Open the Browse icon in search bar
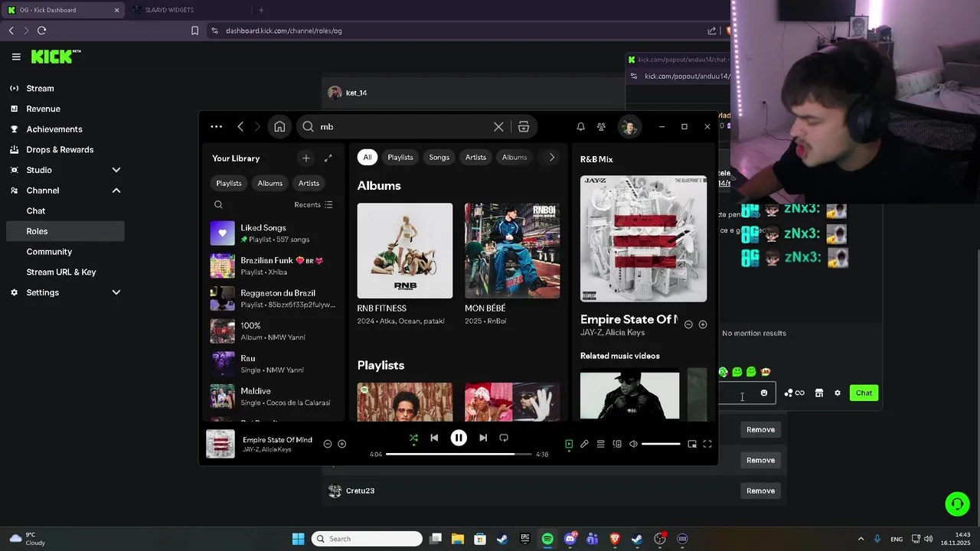The width and height of the screenshot is (980, 551). click(x=524, y=127)
